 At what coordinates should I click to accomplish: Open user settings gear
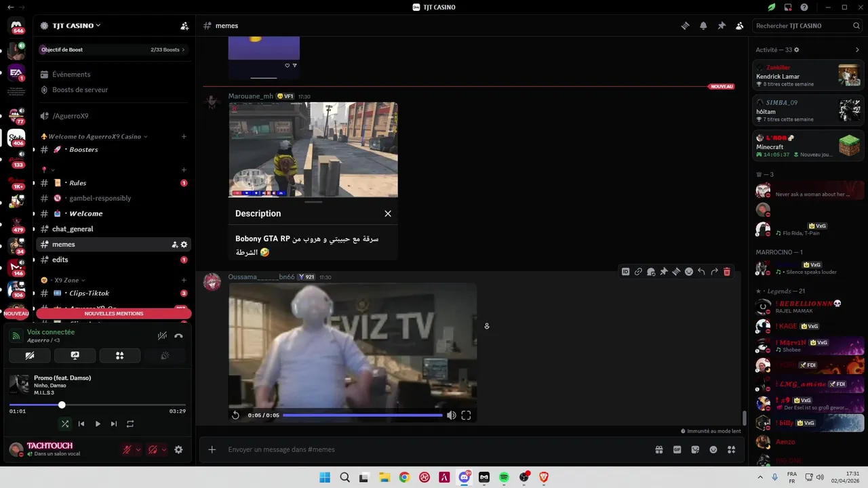[178, 449]
